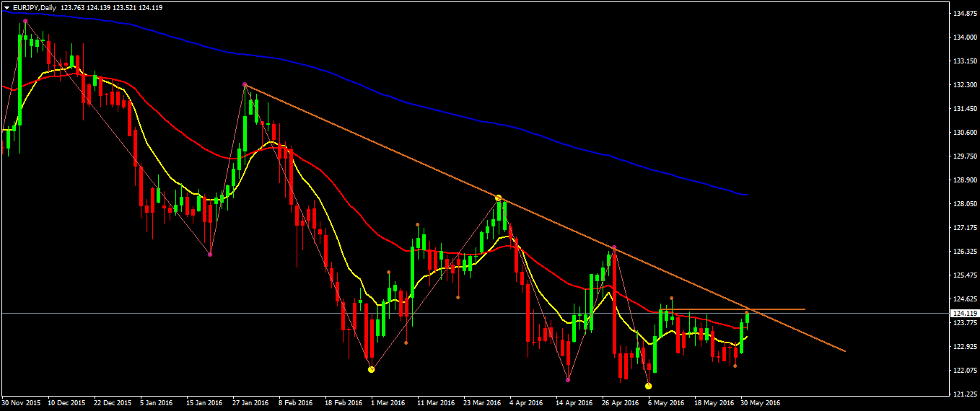
Task: Click date label 18 Feb 2016
Action: (x=343, y=403)
